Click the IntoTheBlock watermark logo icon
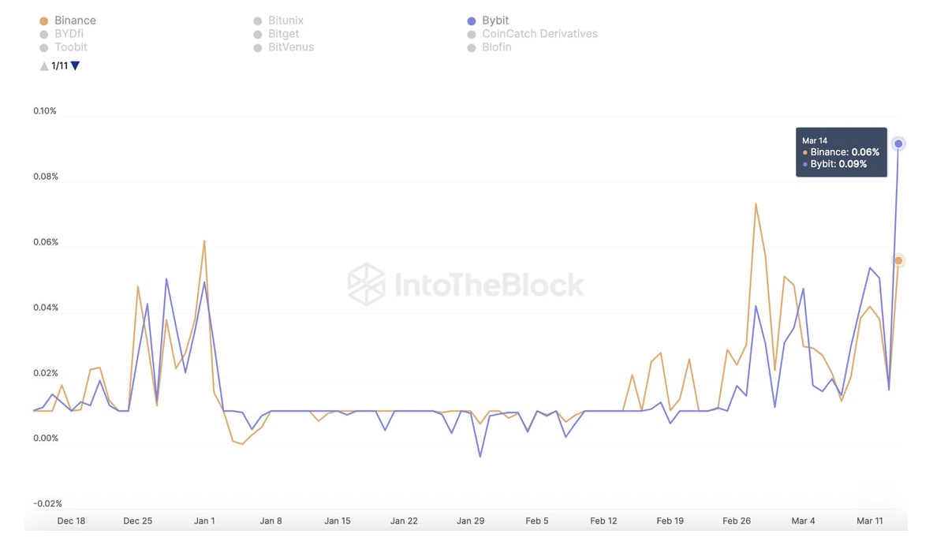 [366, 285]
